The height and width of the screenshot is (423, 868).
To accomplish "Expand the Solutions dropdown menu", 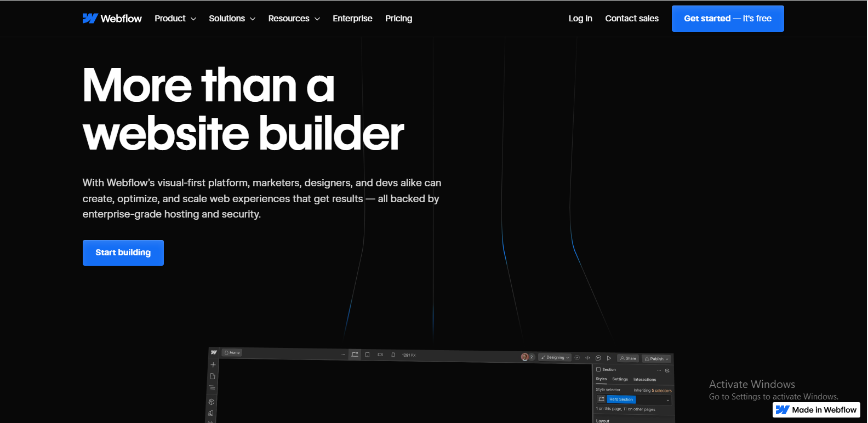I will pos(232,19).
